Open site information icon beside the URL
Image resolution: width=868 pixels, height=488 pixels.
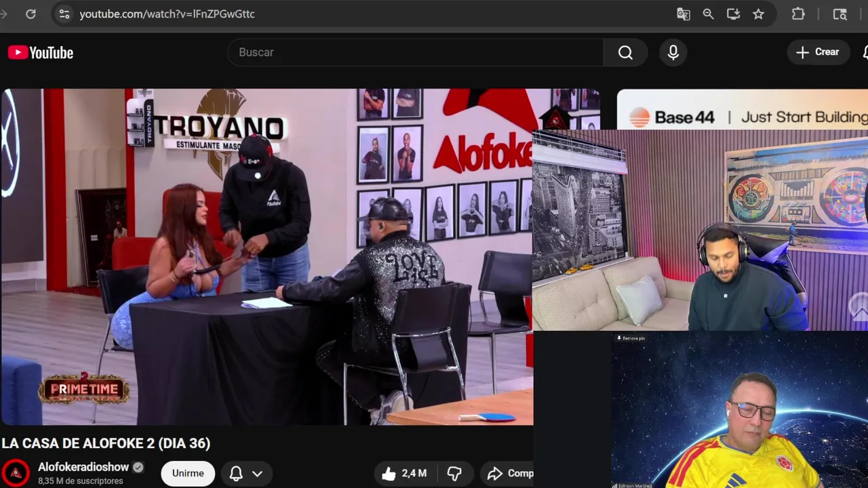tap(64, 14)
